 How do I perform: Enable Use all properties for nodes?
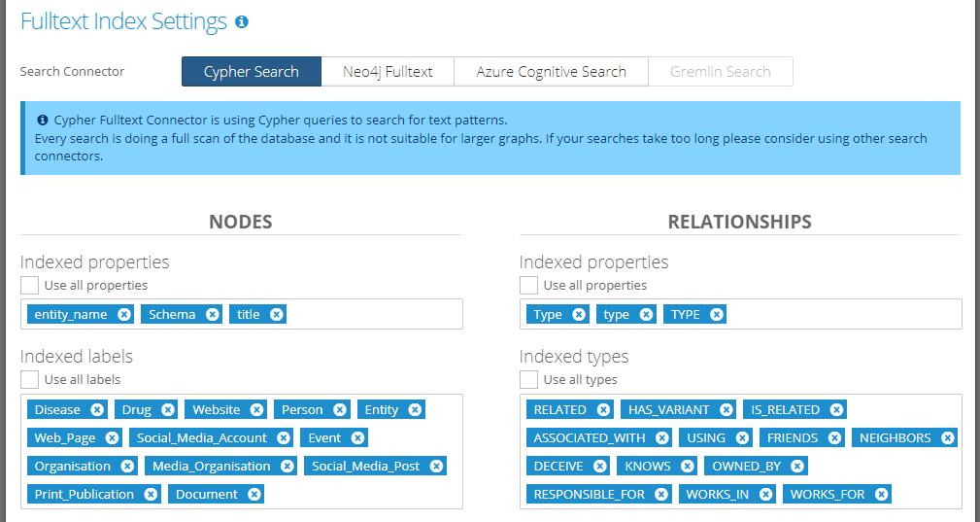30,285
